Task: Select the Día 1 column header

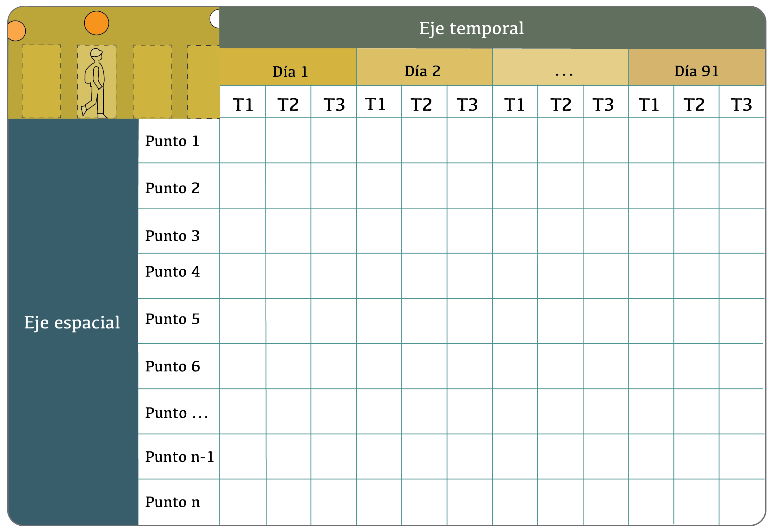Action: coord(288,67)
